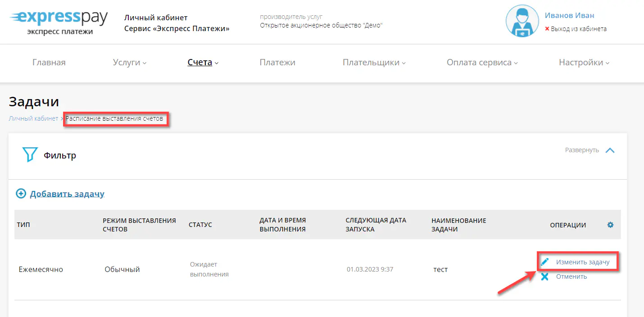Open the Оплата сервиса dropdown
The height and width of the screenshot is (317, 644).
tap(482, 63)
